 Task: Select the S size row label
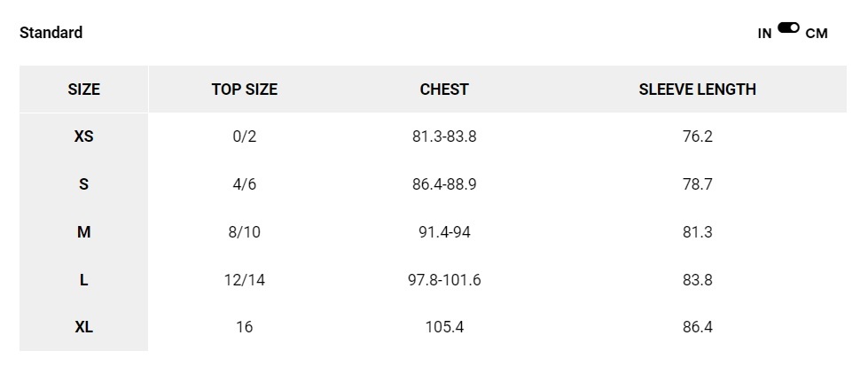(x=84, y=184)
